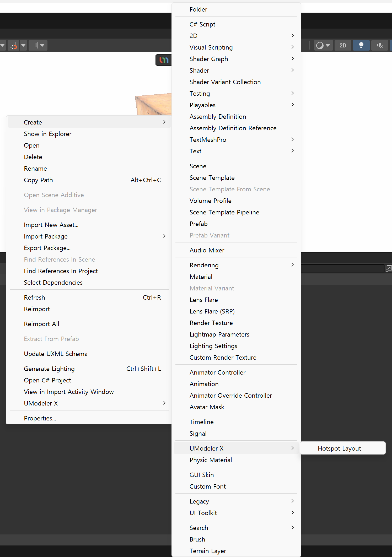Click Import New Asset...
This screenshot has width=392, height=557.
pyautogui.click(x=89, y=225)
